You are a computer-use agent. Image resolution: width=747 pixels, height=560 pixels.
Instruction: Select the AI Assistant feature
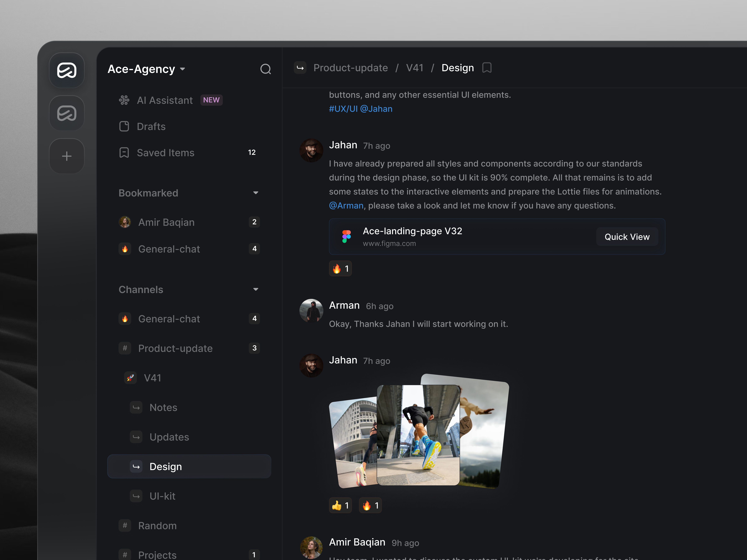click(164, 100)
